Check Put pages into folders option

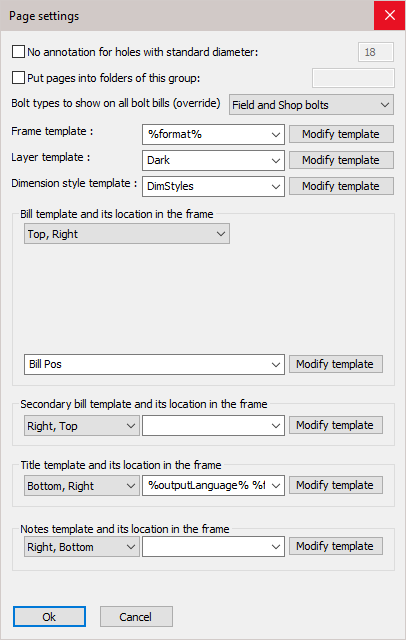tap(18, 78)
